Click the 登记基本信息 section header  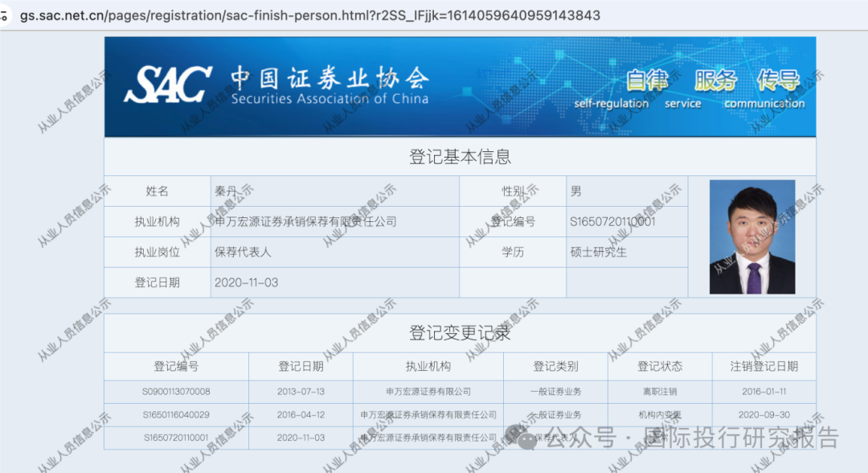click(459, 156)
